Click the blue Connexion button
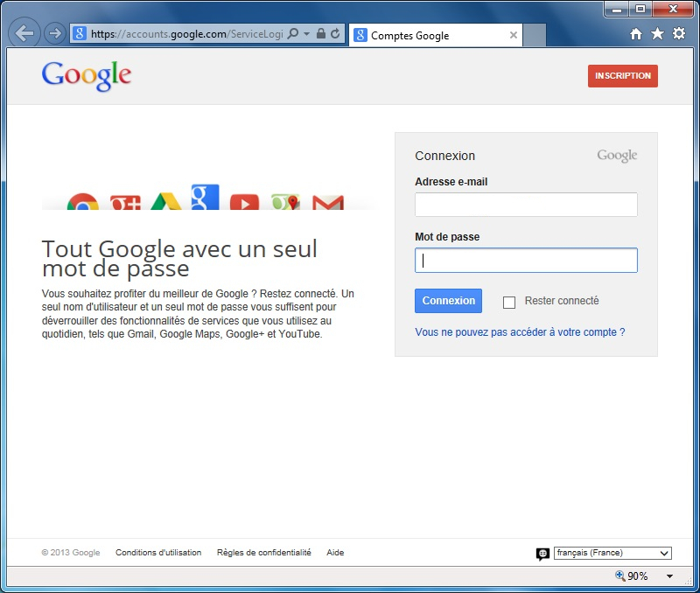700x593 pixels. point(448,301)
